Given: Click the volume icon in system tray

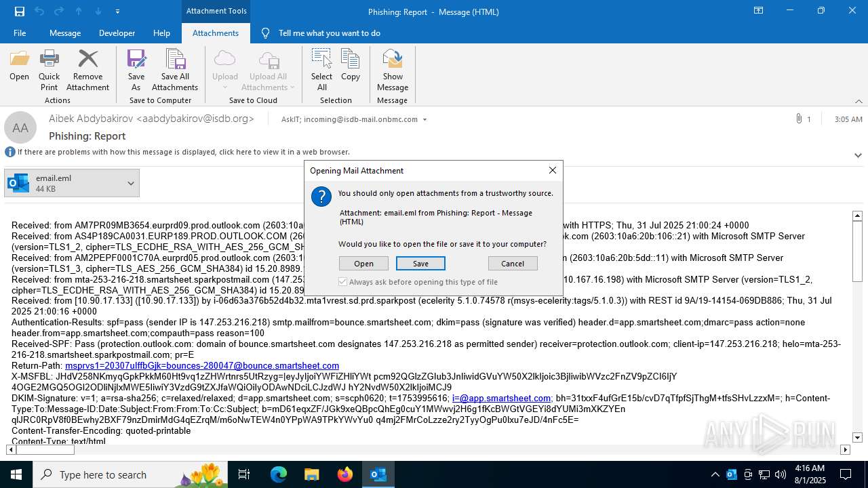Looking at the screenshot, I should pyautogui.click(x=781, y=474).
